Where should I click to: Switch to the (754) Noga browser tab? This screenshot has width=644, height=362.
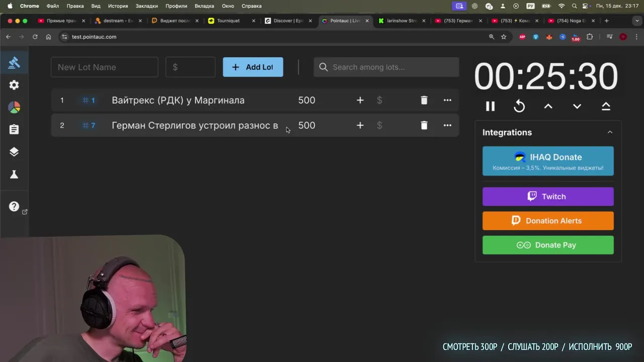(571, 21)
